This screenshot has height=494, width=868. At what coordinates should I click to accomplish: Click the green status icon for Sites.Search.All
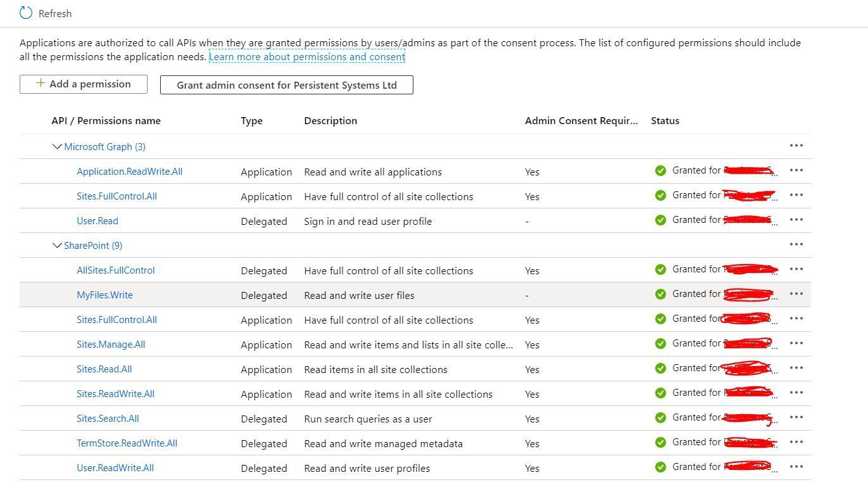tap(660, 417)
